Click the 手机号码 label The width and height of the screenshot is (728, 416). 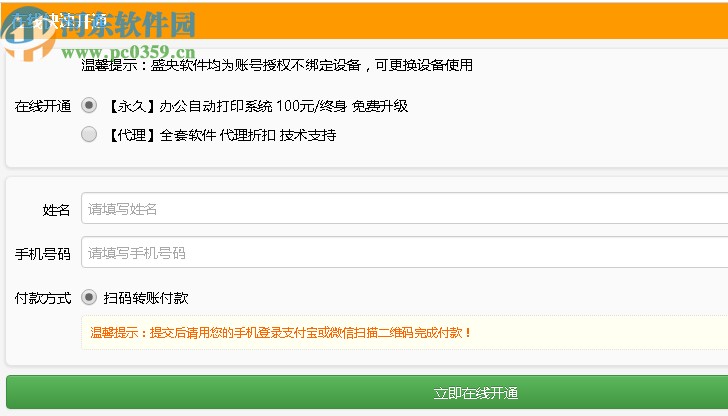pos(43,254)
